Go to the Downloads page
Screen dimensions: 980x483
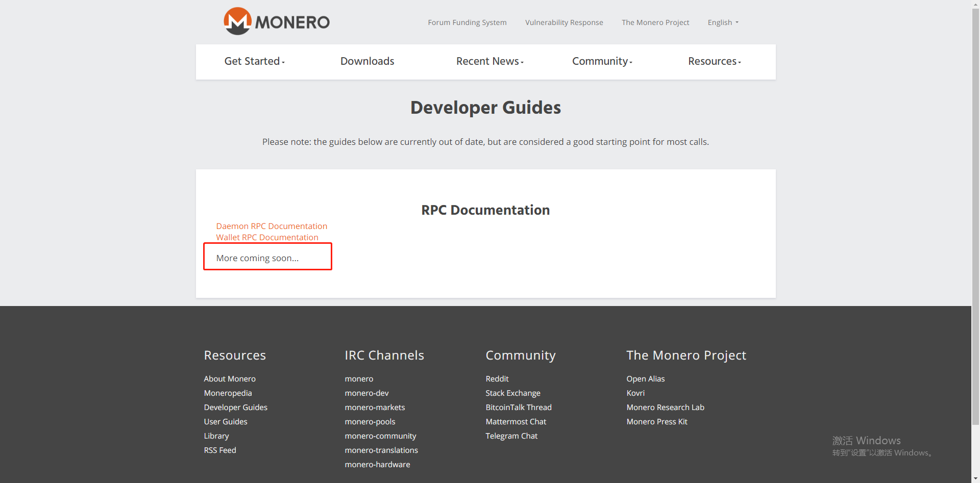tap(367, 61)
